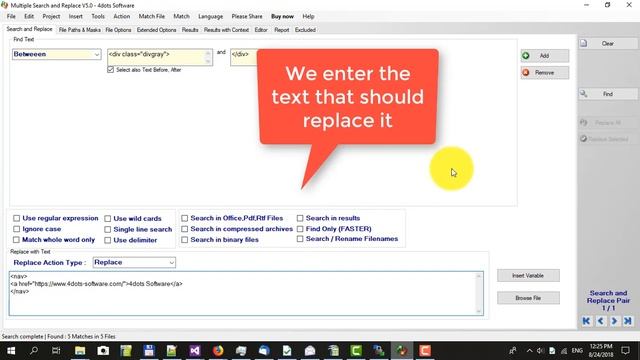This screenshot has width=640, height=360.
Task: Open File Explorer from taskbar
Action: (80, 351)
